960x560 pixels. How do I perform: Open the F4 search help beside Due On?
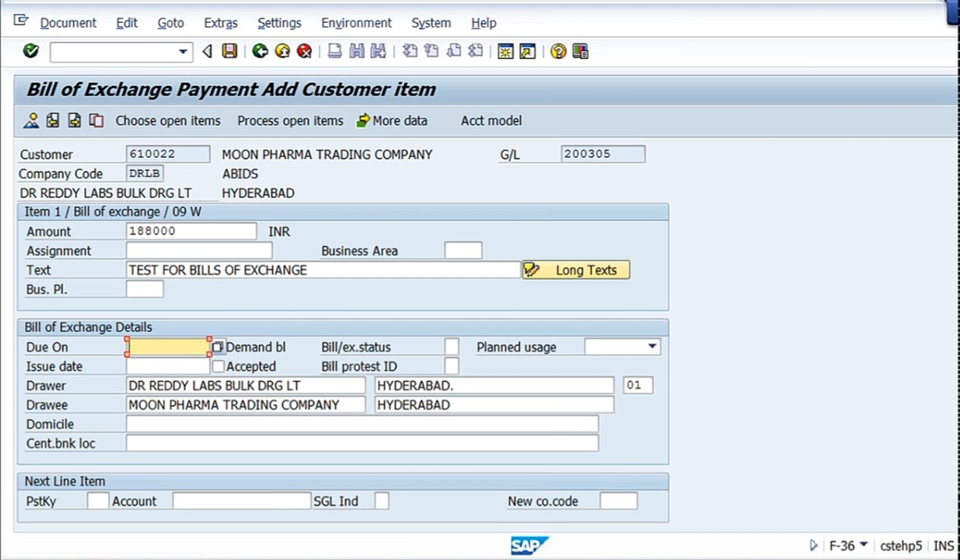(x=218, y=347)
